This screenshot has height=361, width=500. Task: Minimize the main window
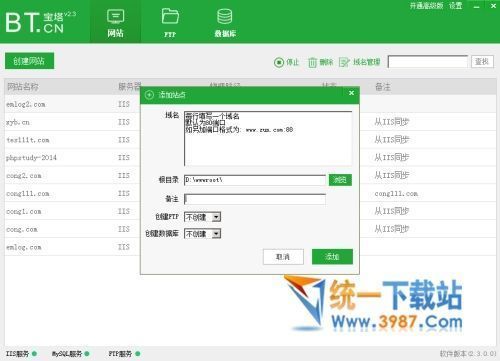477,6
